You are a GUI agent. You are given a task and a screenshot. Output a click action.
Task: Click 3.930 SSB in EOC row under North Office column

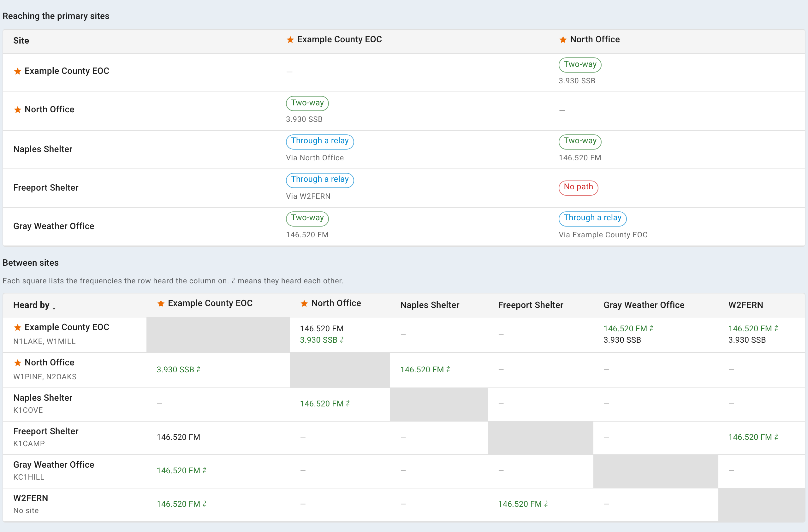[322, 340]
